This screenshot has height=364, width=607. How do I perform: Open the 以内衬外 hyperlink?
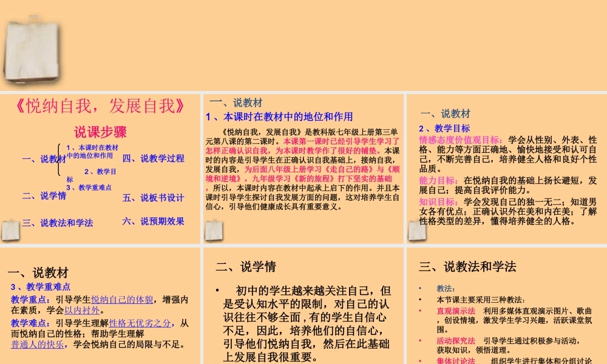[82, 310]
